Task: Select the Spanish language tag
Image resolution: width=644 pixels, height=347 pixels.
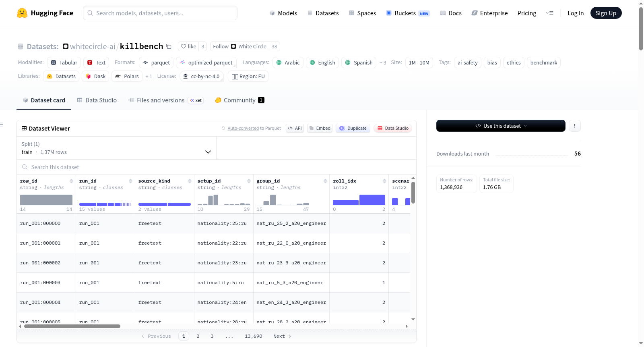Action: click(x=359, y=62)
